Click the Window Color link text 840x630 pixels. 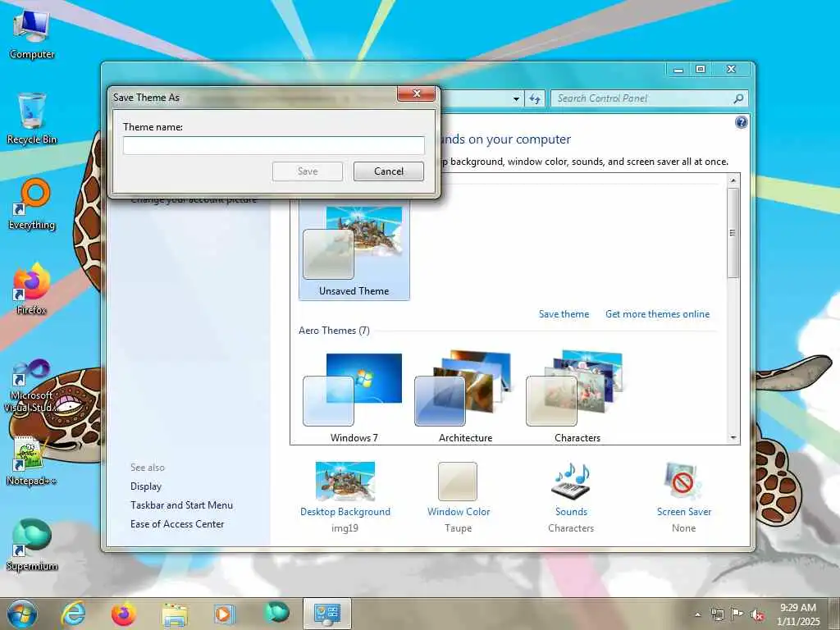[459, 512]
